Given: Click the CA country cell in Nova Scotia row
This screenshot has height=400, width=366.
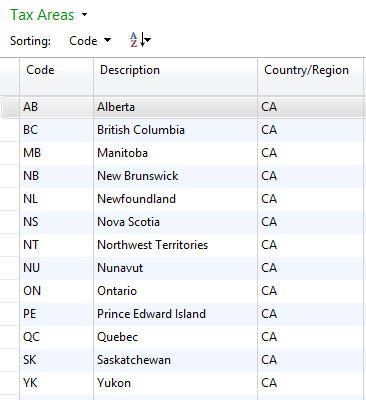Looking at the screenshot, I should [x=310, y=222].
